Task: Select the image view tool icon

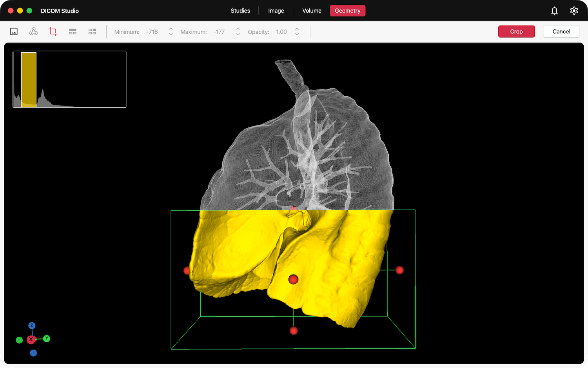Action: click(14, 32)
